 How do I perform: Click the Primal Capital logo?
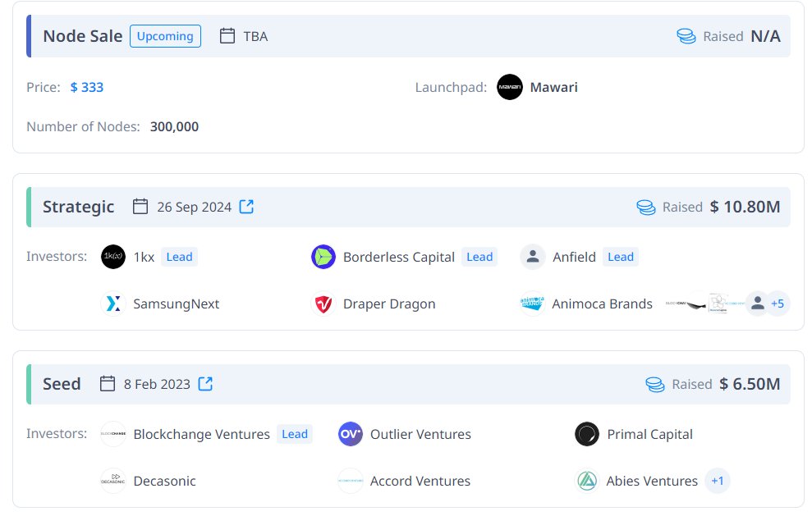pyautogui.click(x=587, y=434)
